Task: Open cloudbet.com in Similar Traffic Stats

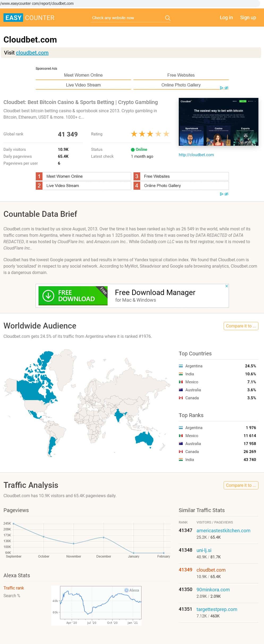Action: click(x=211, y=570)
